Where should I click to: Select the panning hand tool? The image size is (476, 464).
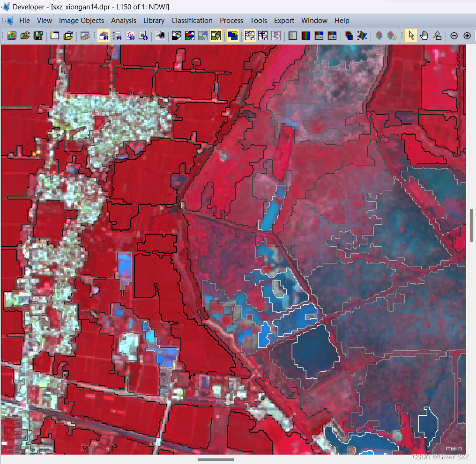424,36
